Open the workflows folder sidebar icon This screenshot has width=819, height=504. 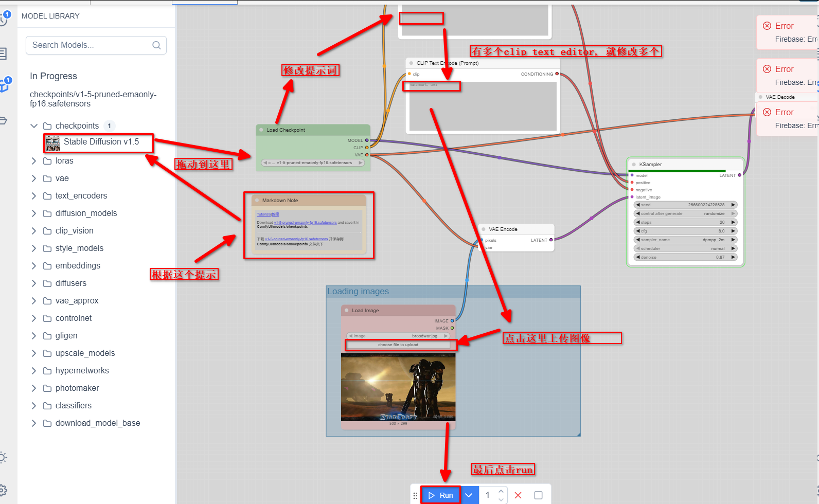(x=3, y=121)
